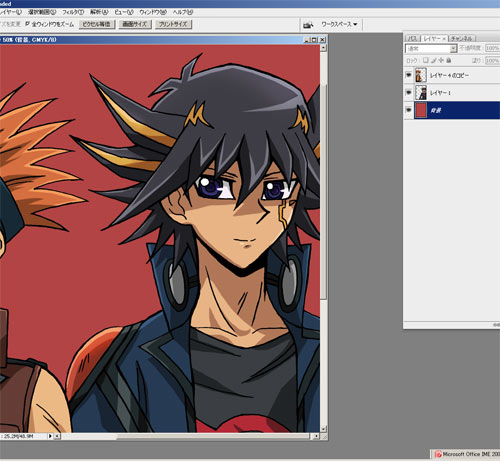This screenshot has height=461, width=500.
Task: Open the フィルタ menu
Action: pos(73,12)
